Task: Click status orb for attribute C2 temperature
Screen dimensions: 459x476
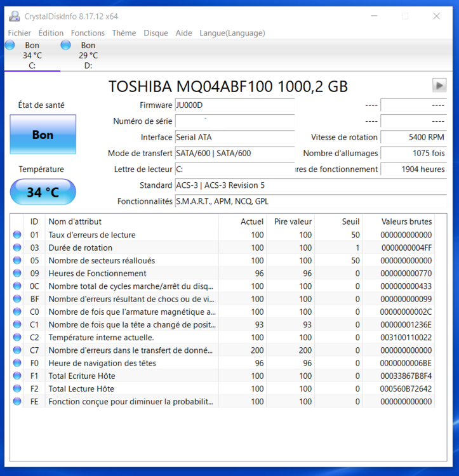Action: 17,338
